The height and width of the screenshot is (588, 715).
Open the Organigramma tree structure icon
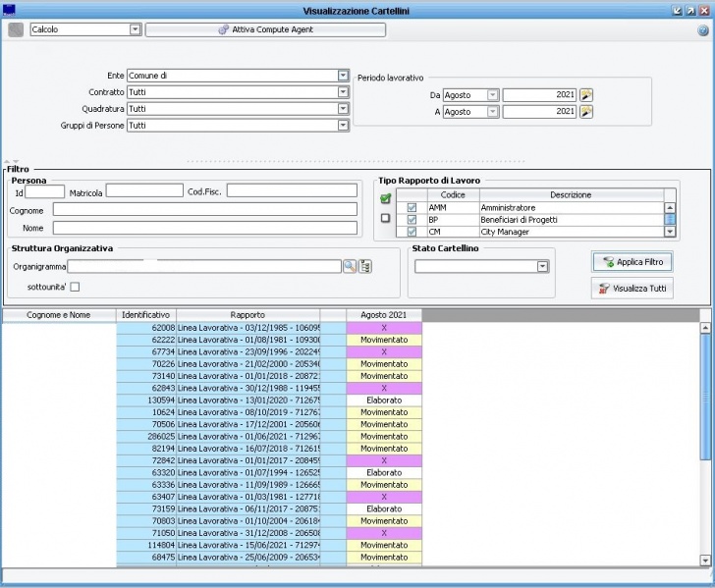point(365,266)
